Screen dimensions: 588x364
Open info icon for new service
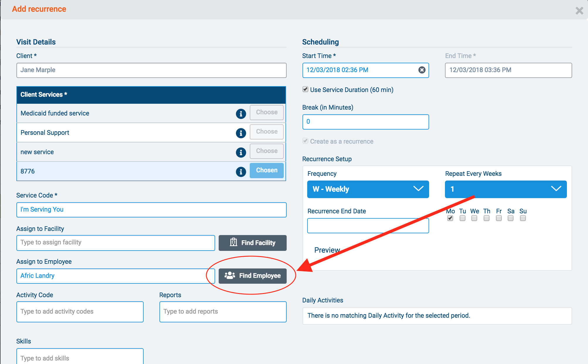click(x=241, y=152)
